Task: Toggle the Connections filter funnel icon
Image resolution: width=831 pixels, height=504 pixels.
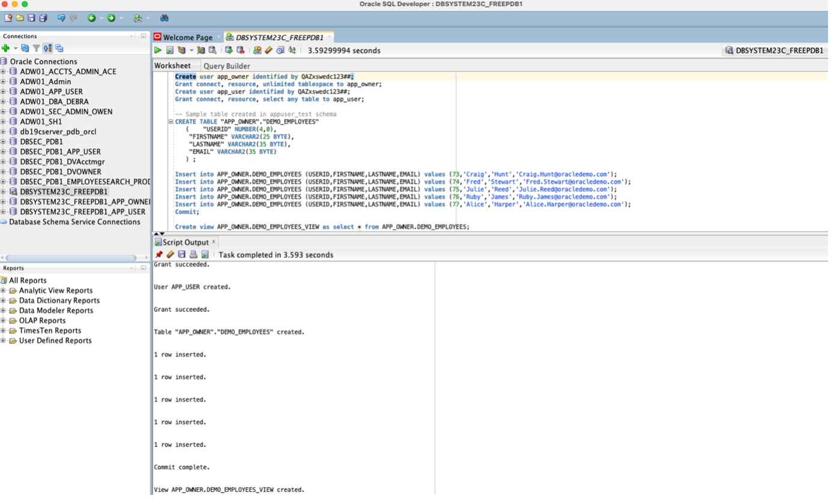Action: 36,48
